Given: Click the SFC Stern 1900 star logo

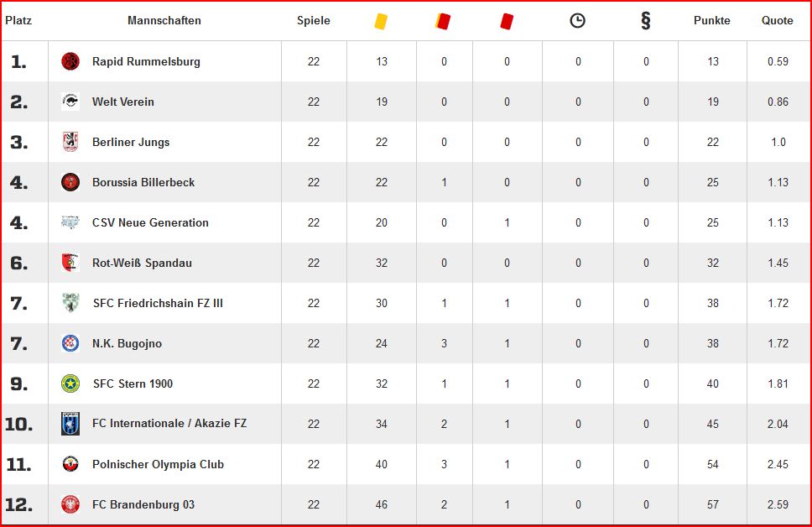Looking at the screenshot, I should [70, 384].
